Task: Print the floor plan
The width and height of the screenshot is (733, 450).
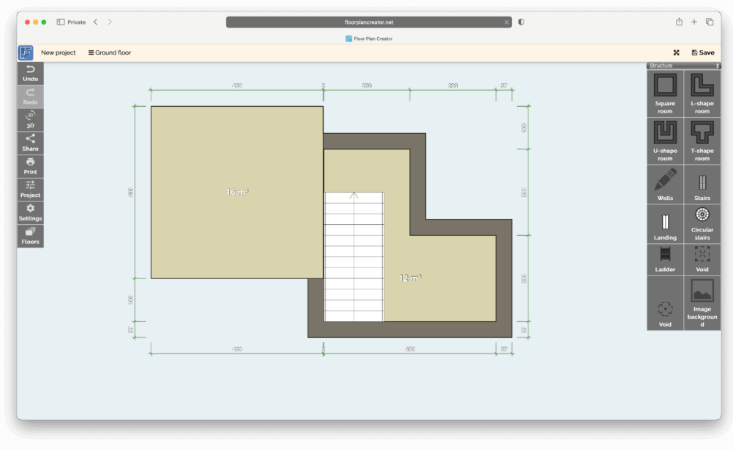Action: (30, 166)
